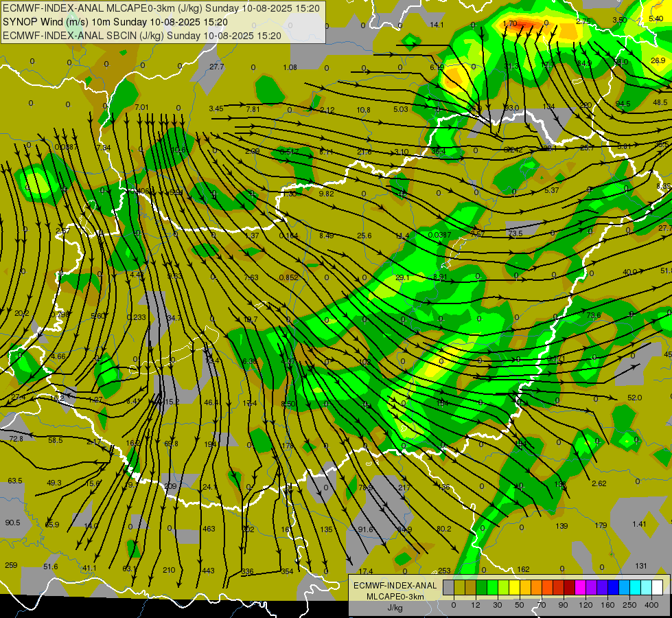Screen dimensions: 672x618
Task: Select the value 14.1 near the top
Action: tap(437, 25)
